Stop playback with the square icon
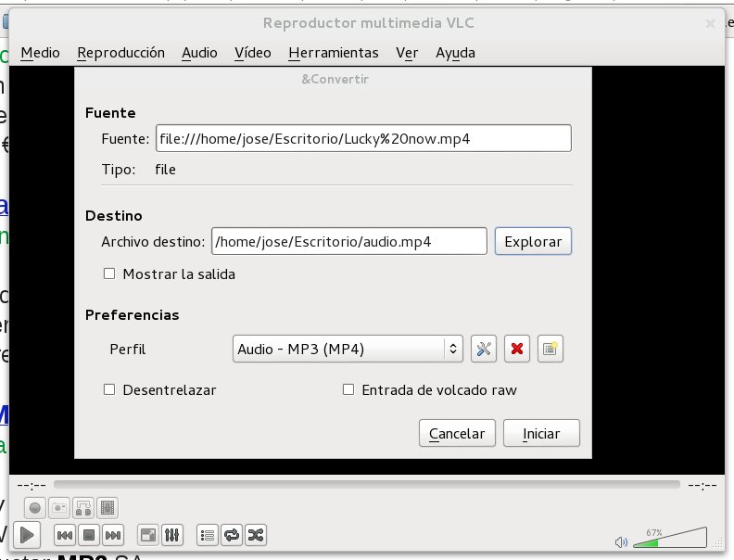The height and width of the screenshot is (560, 734). (89, 535)
